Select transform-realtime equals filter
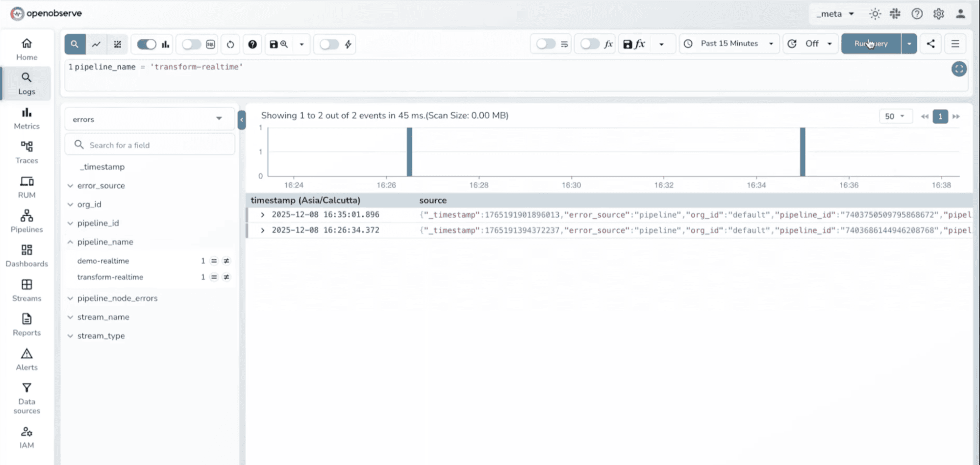 [x=214, y=277]
